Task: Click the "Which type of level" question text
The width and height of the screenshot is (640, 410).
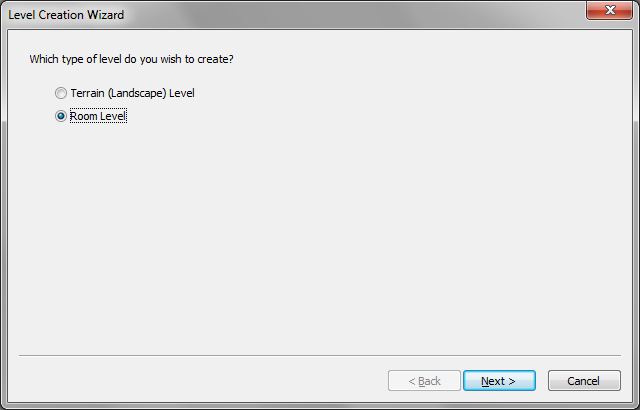Action: [131, 60]
